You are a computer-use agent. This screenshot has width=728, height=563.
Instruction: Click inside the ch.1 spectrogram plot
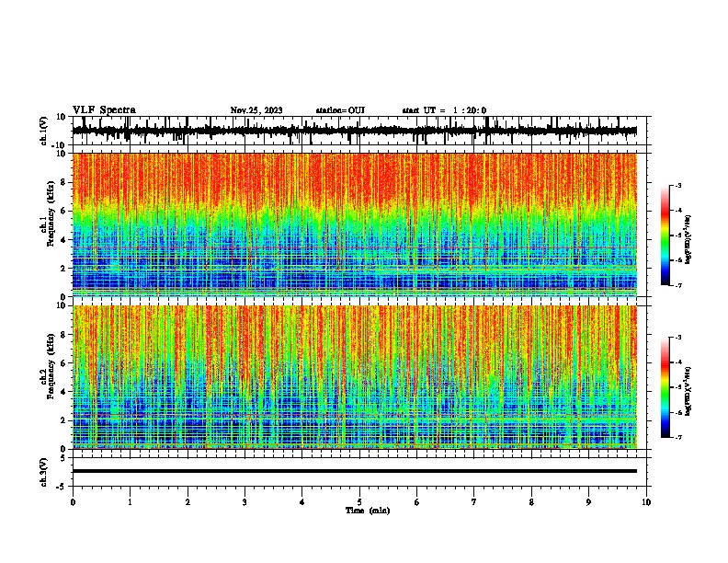point(355,224)
